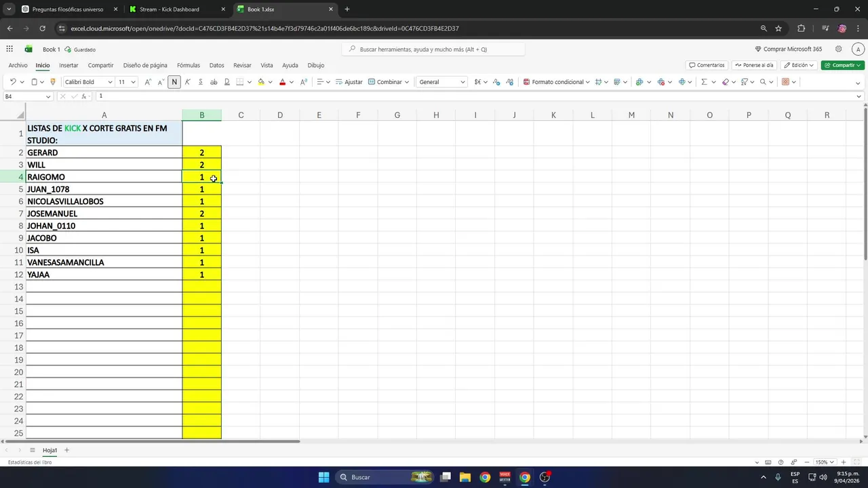Switch to the Datos ribbon tab
Viewport: 868px width, 488px height.
(x=216, y=65)
